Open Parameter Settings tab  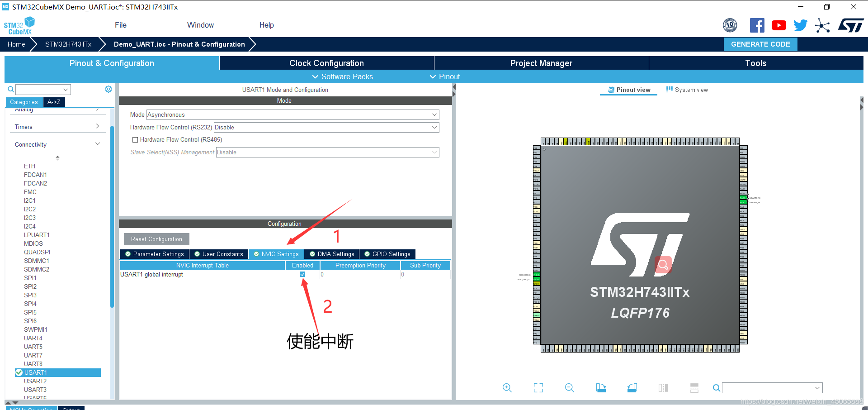(155, 254)
